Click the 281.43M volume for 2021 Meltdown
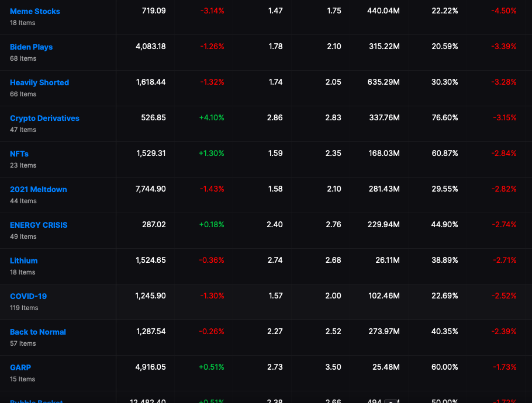Viewport: 532px width, 403px height. pos(384,189)
